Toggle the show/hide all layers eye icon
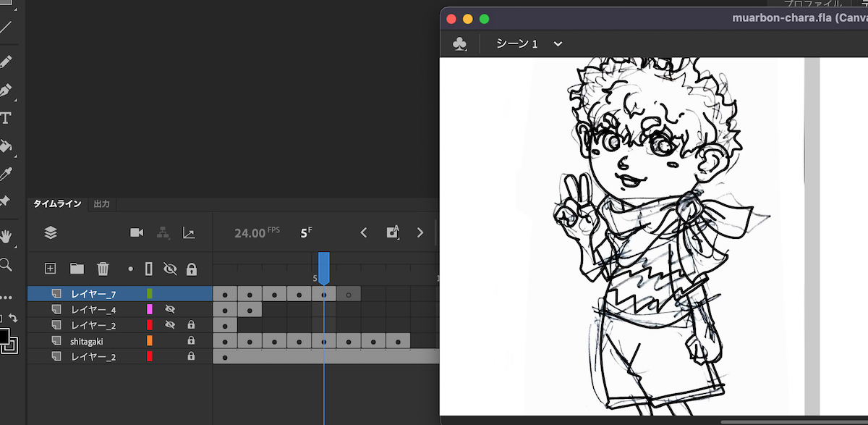Screen dimensions: 868x425 click(170, 269)
